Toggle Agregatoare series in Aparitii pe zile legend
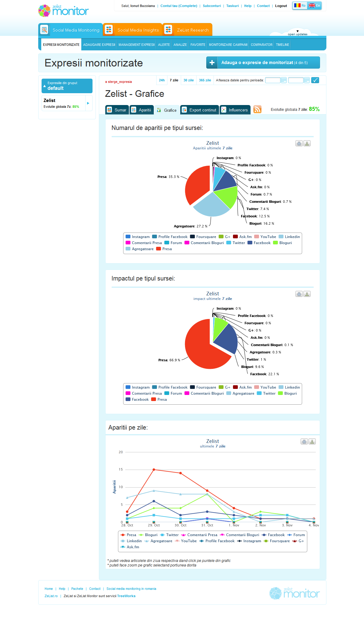This screenshot has width=364, height=619. coord(158,541)
